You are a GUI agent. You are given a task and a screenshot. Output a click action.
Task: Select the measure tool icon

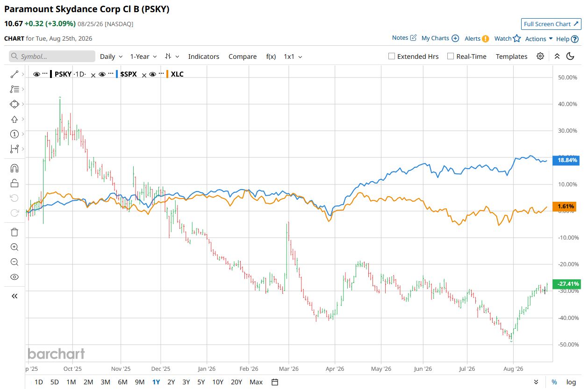pos(14,149)
